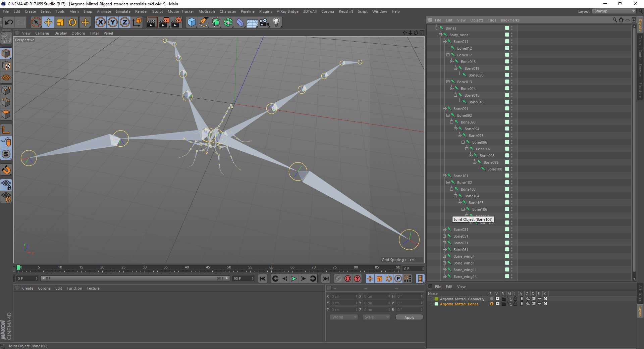Open the Scale mode dropdown

[376, 317]
